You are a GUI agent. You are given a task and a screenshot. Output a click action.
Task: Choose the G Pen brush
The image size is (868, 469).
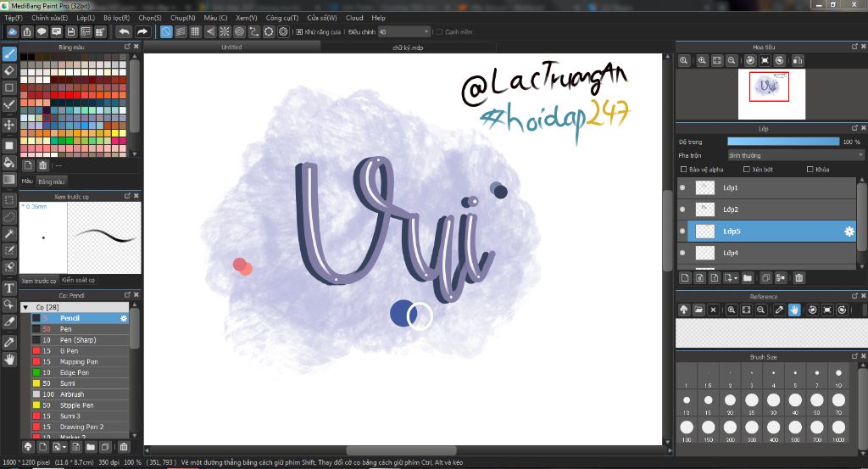click(79, 351)
